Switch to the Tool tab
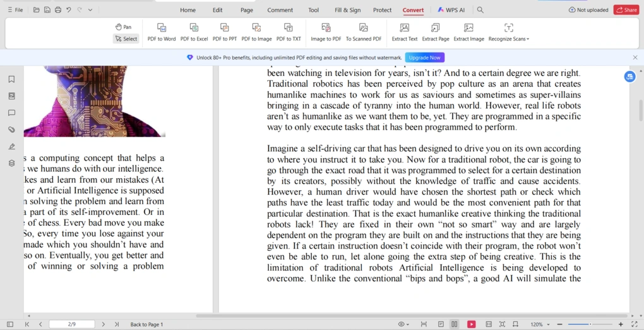644x330 pixels. point(314,10)
